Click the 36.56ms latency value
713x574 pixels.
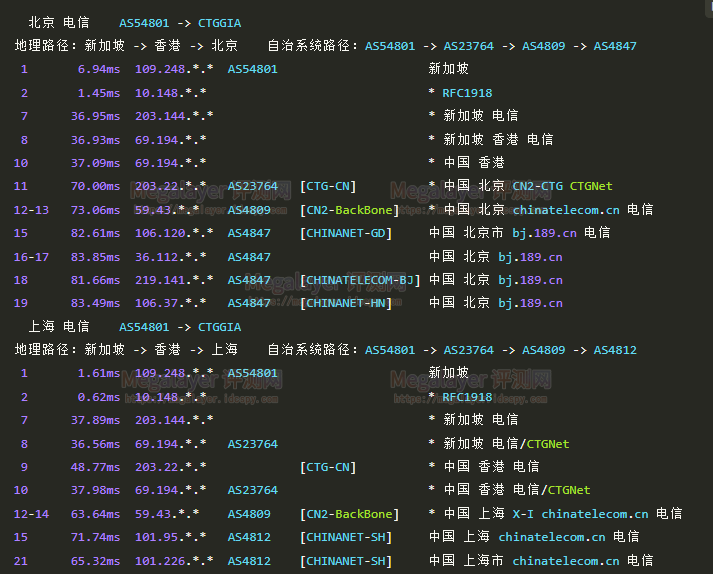95,444
